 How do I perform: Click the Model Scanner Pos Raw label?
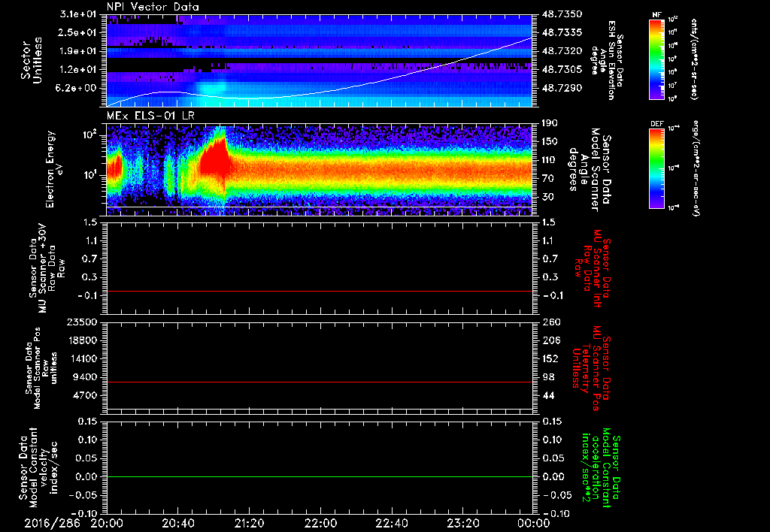pyautogui.click(x=41, y=368)
